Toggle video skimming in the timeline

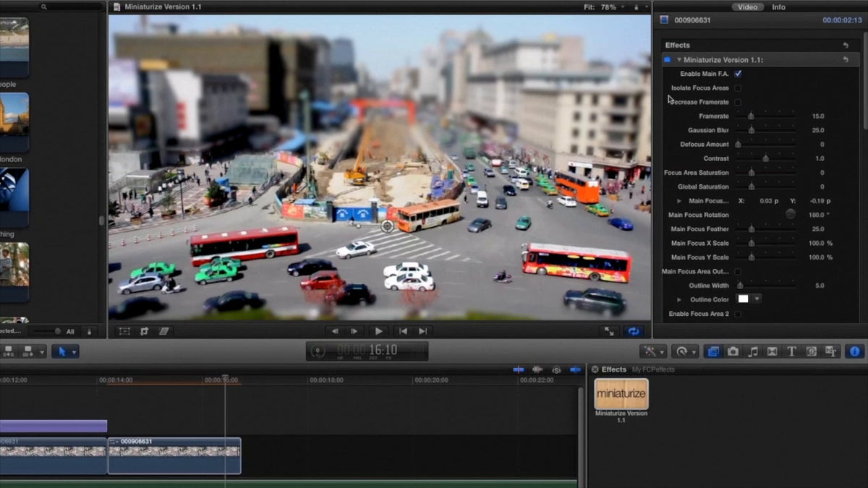[519, 369]
